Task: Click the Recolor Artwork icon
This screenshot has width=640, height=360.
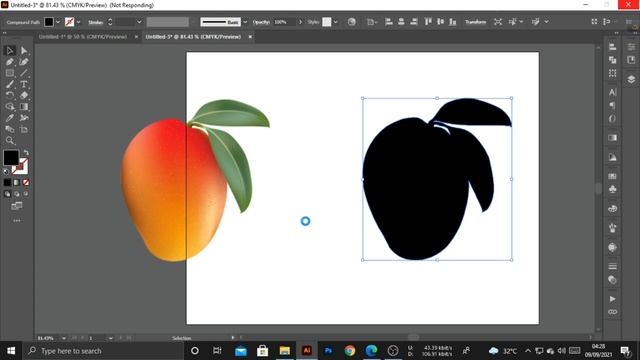Action: [x=351, y=22]
